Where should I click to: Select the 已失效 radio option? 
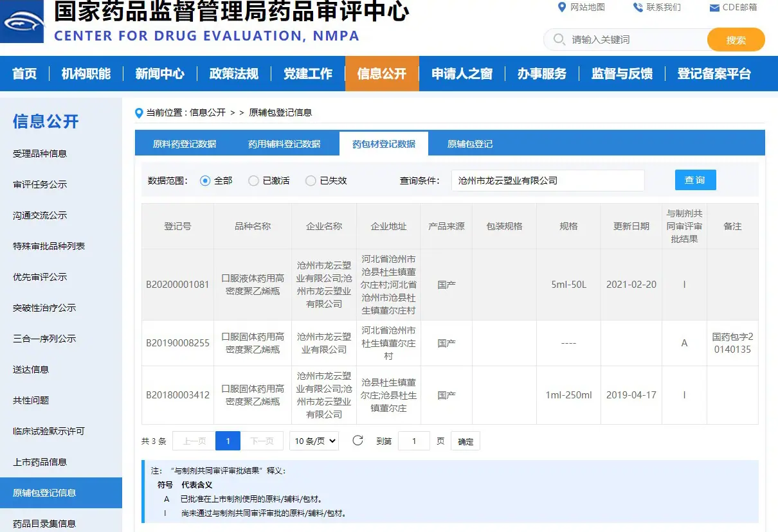point(311,181)
